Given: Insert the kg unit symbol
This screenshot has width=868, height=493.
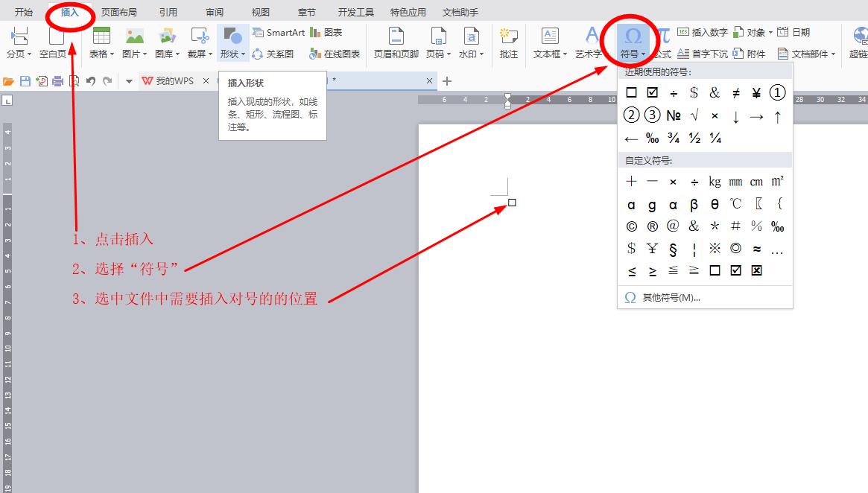Looking at the screenshot, I should [x=715, y=182].
